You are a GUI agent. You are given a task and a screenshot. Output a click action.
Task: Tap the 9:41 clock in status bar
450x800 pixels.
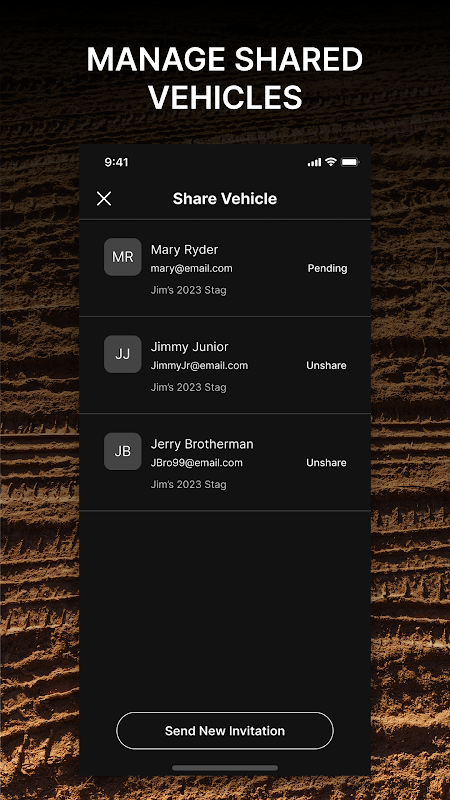click(x=116, y=162)
